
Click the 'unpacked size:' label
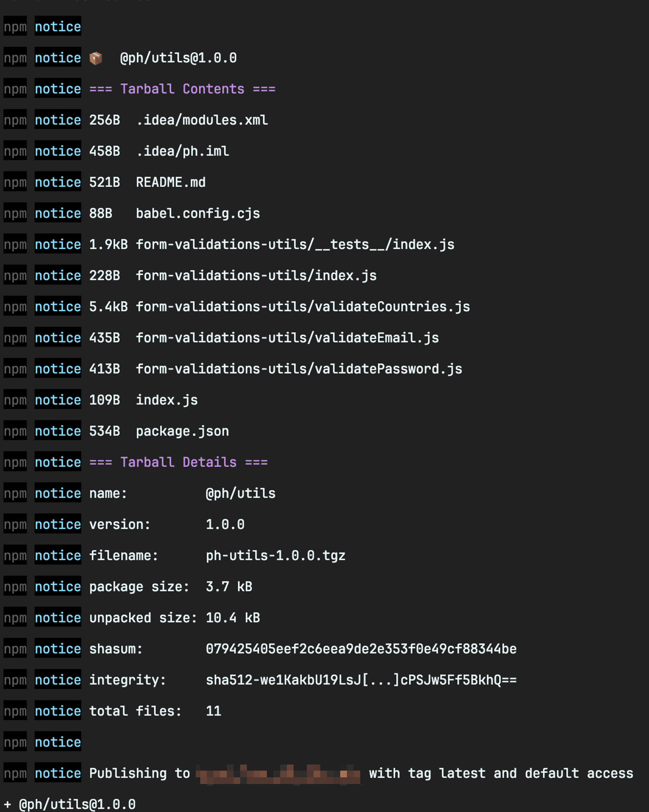[143, 618]
